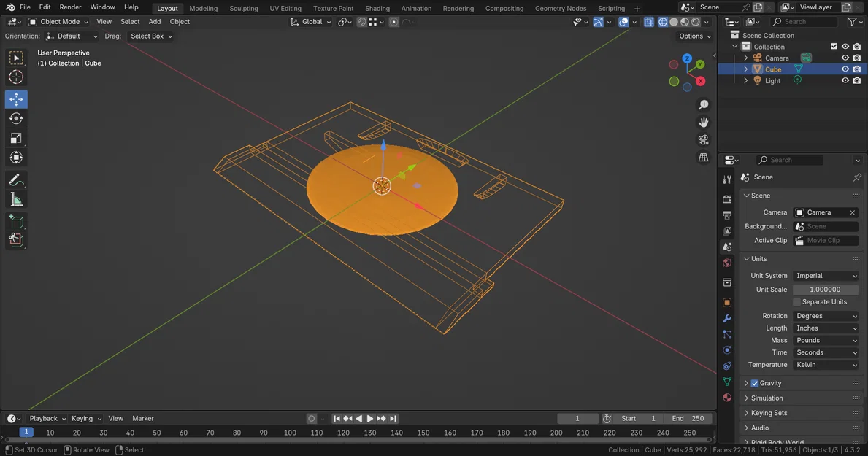
Task: Play the animation forward
Action: [370, 418]
